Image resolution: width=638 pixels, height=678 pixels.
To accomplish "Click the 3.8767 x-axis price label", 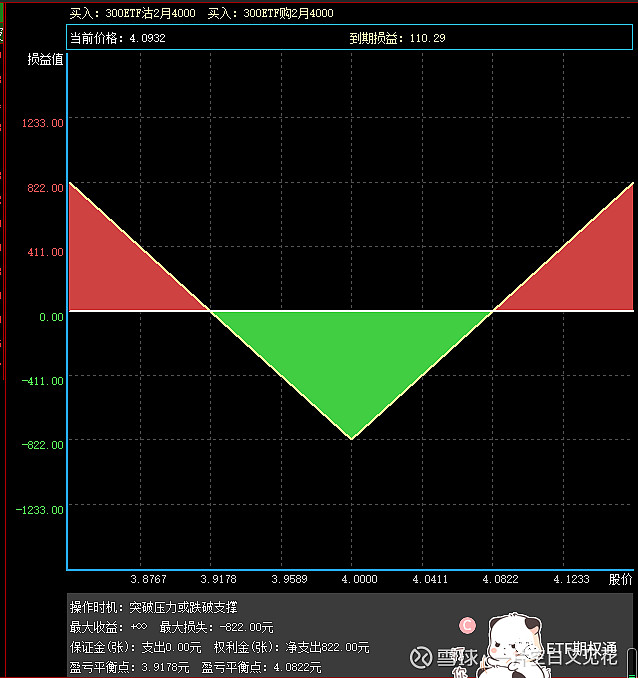I will click(148, 579).
